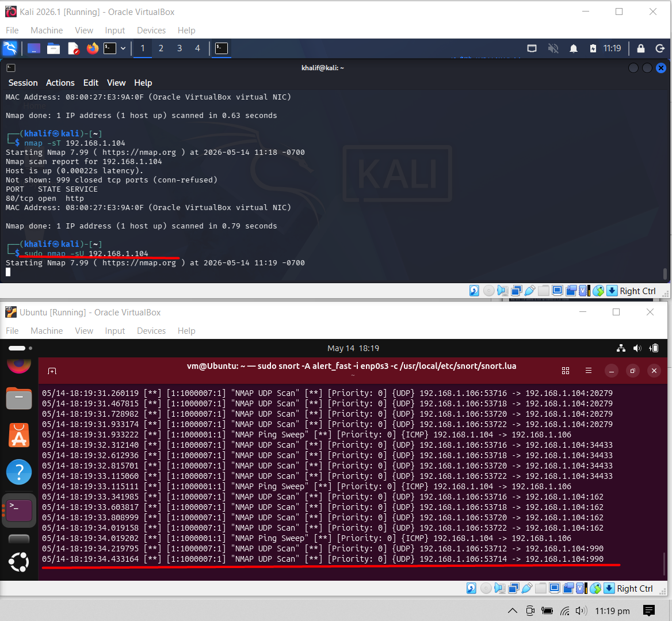The height and width of the screenshot is (621, 672).
Task: Launch Firefox from the Kali panel
Action: 92,48
